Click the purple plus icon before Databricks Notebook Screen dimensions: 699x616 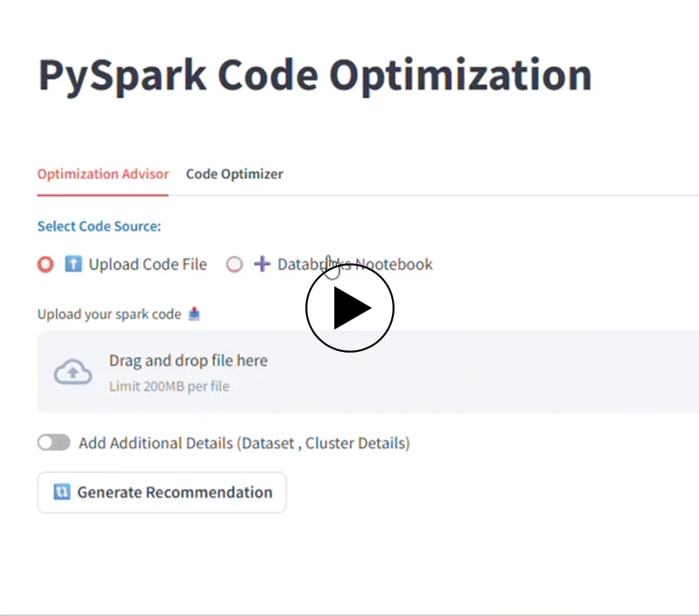pos(261,264)
